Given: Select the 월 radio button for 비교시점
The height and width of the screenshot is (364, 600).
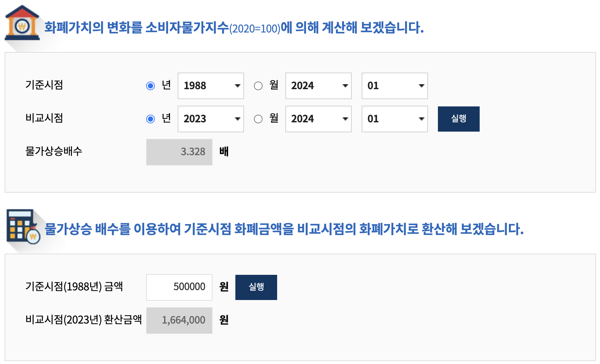Looking at the screenshot, I should pos(259,119).
